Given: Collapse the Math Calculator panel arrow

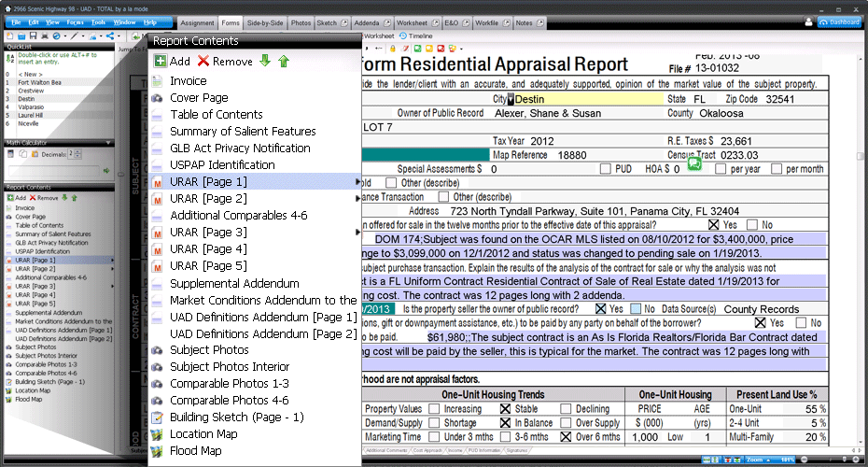Looking at the screenshot, I should pos(108,142).
